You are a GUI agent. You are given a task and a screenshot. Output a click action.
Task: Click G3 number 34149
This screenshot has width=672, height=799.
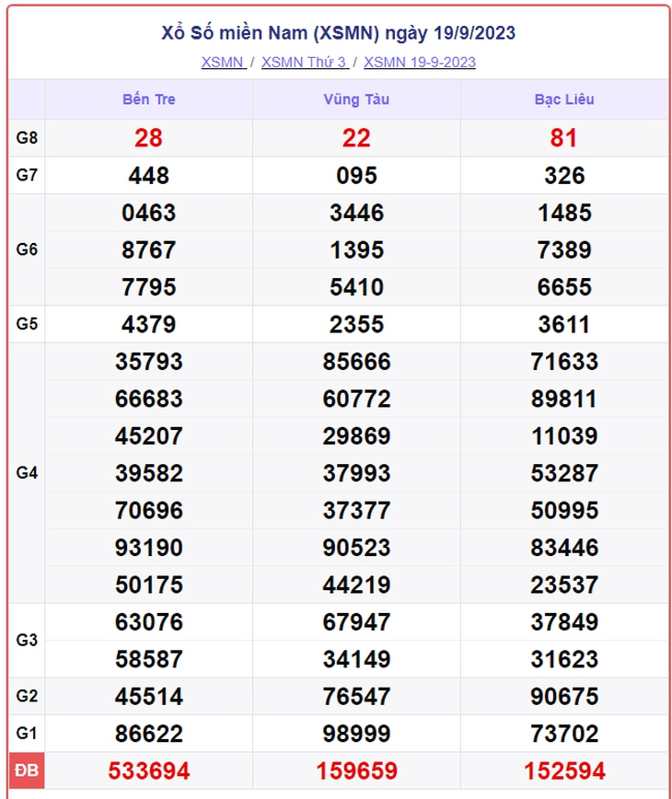(x=356, y=659)
